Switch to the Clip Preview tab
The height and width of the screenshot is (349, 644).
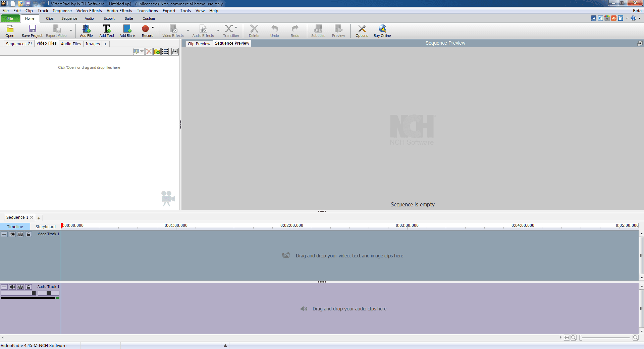point(199,44)
